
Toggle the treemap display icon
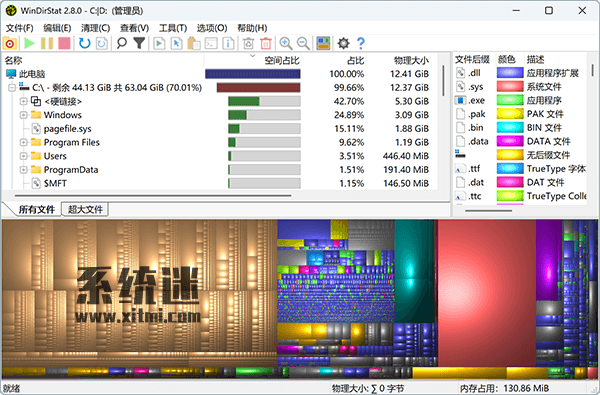point(323,43)
